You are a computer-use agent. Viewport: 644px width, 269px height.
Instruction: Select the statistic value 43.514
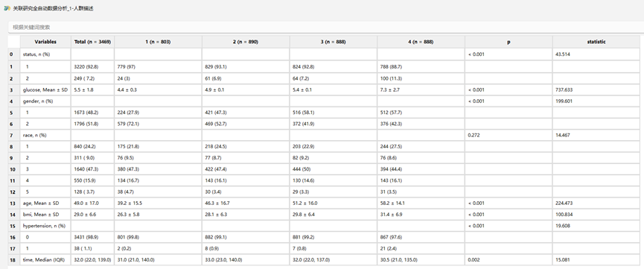click(596, 54)
